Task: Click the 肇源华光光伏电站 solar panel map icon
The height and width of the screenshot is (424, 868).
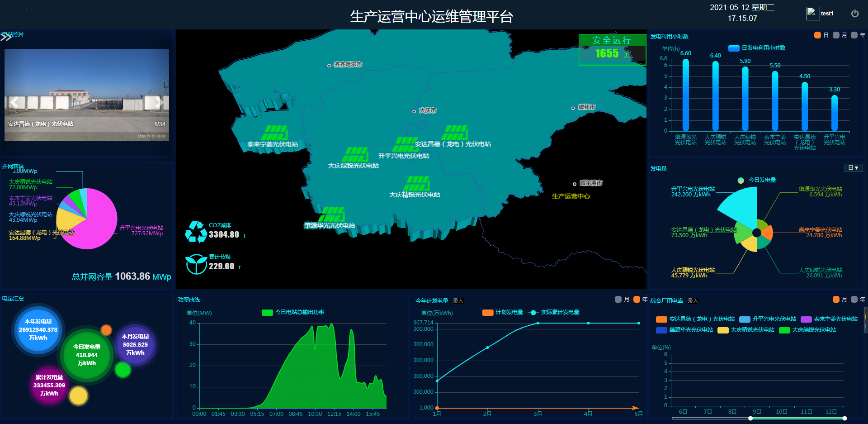Action: [x=332, y=214]
